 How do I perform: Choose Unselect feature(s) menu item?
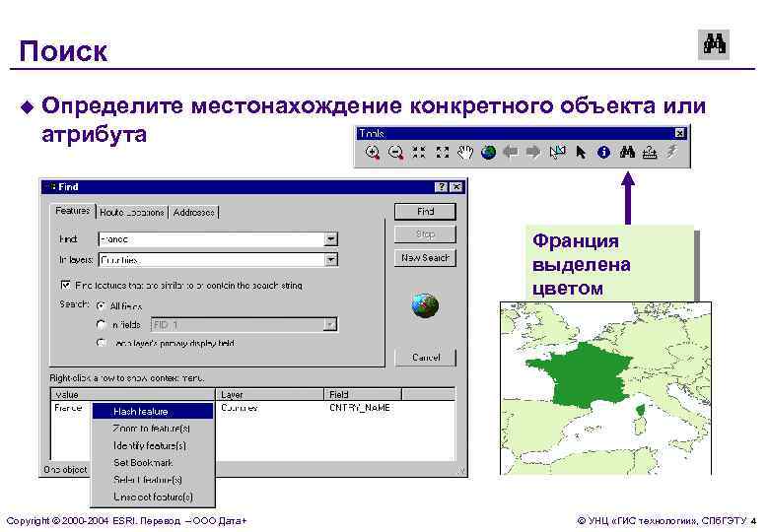pos(153,497)
